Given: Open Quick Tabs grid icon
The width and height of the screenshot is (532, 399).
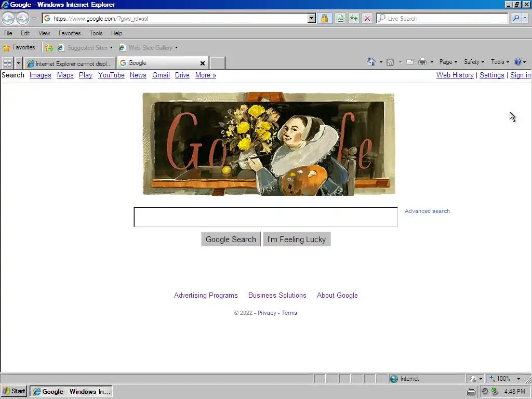Looking at the screenshot, I should pos(7,63).
